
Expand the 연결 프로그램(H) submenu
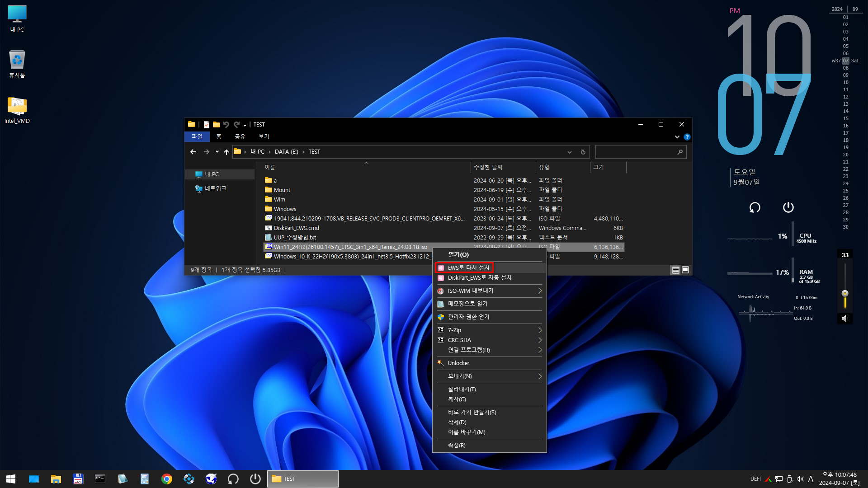coord(490,350)
